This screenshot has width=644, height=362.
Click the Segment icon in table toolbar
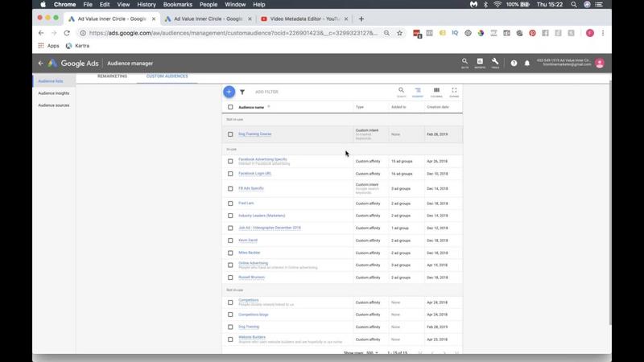pyautogui.click(x=418, y=92)
